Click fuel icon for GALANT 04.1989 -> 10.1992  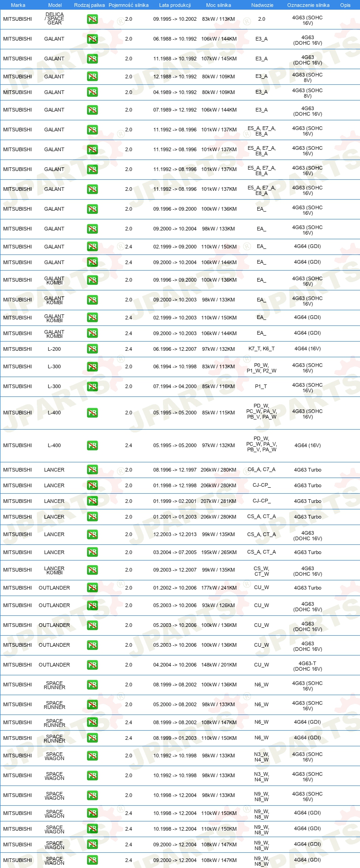coord(93,92)
